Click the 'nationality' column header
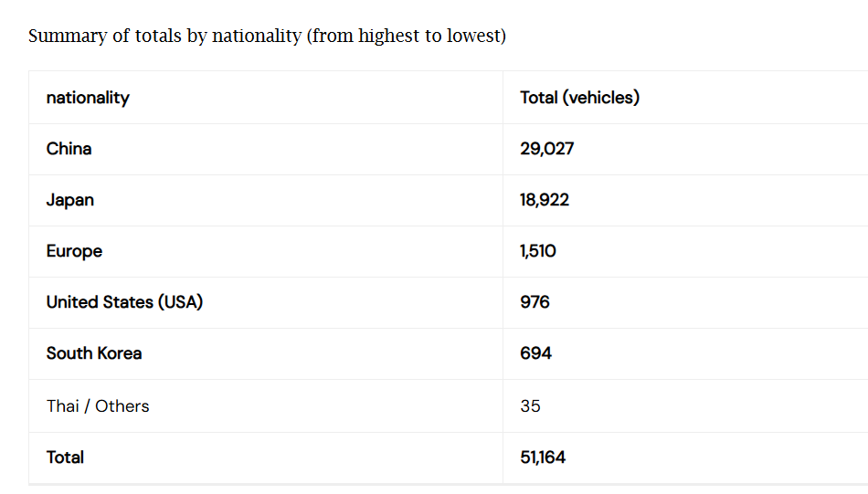Image resolution: width=868 pixels, height=494 pixels. [88, 98]
